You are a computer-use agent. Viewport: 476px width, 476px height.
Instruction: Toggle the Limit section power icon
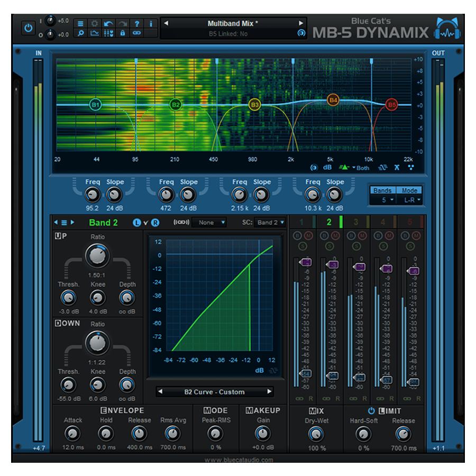pyautogui.click(x=372, y=410)
